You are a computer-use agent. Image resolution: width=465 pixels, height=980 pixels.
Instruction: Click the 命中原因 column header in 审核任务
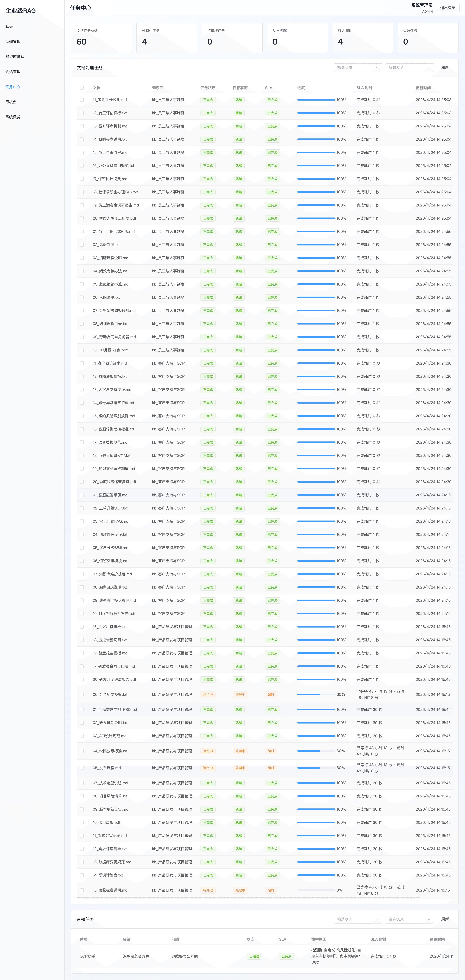[x=319, y=939]
